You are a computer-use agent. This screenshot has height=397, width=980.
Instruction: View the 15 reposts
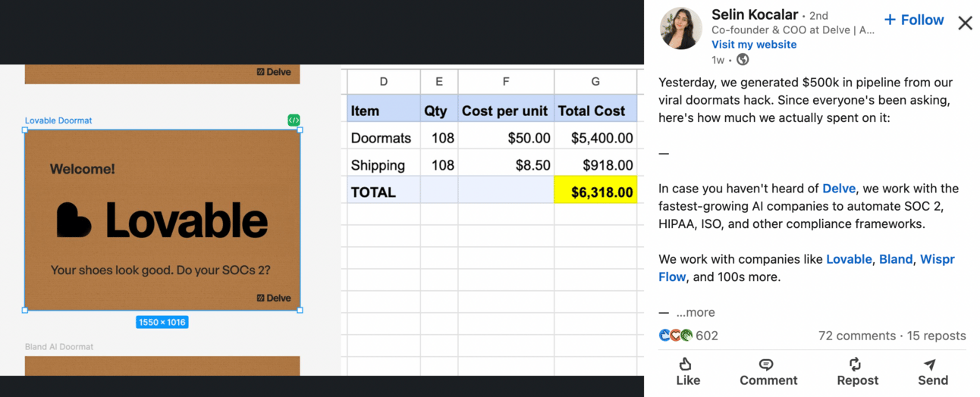[937, 336]
